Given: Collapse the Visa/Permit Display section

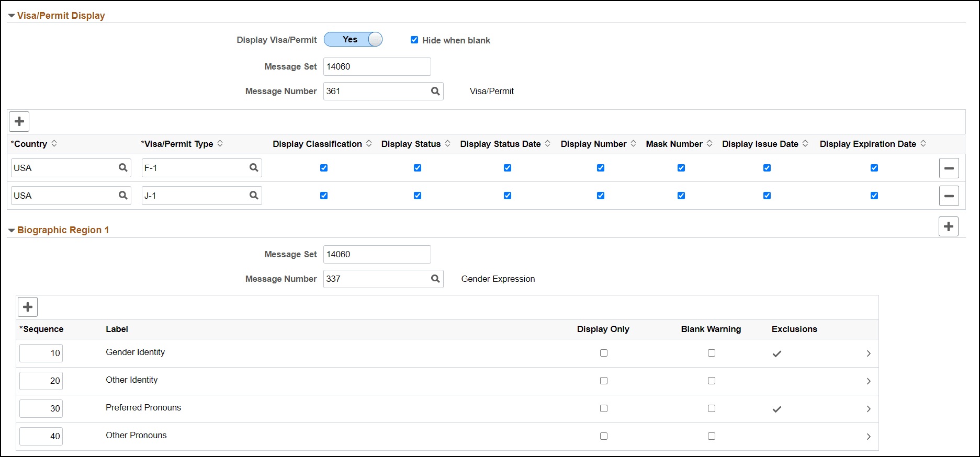Looking at the screenshot, I should (12, 16).
